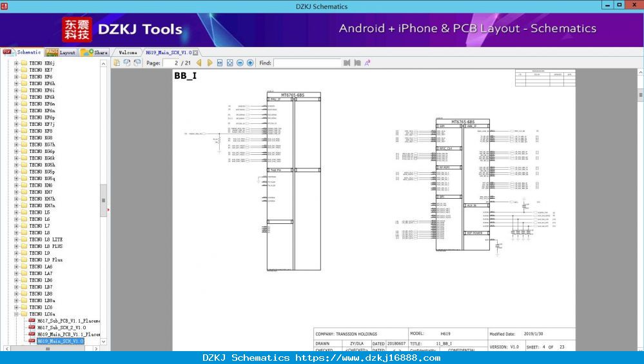The image size is (644, 364).
Task: Switch to the Schematic tab
Action: click(x=22, y=52)
